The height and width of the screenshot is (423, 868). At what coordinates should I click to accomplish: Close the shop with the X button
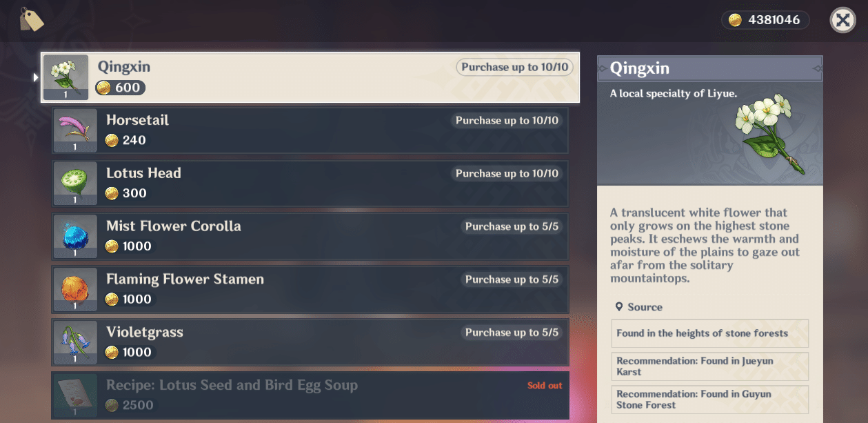(x=842, y=20)
